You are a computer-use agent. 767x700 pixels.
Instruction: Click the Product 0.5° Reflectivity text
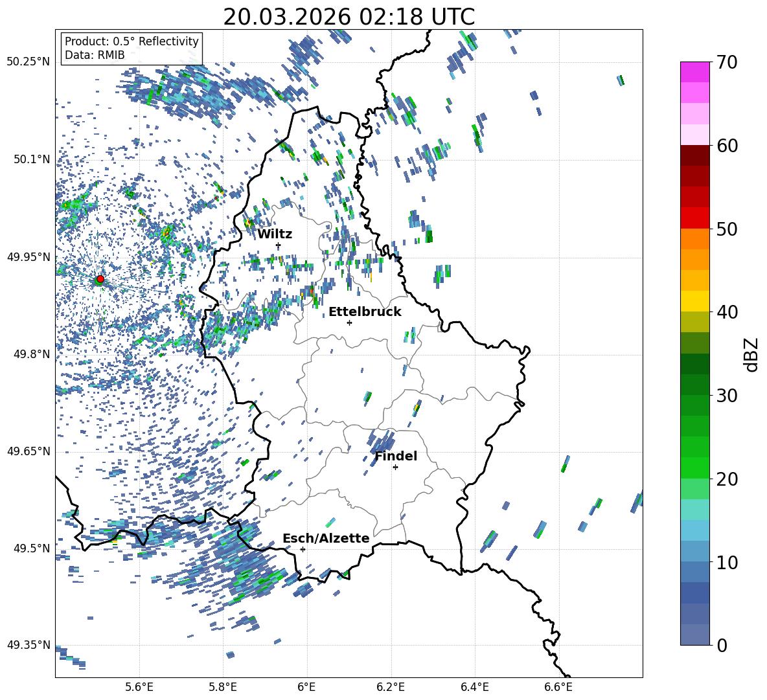point(132,41)
